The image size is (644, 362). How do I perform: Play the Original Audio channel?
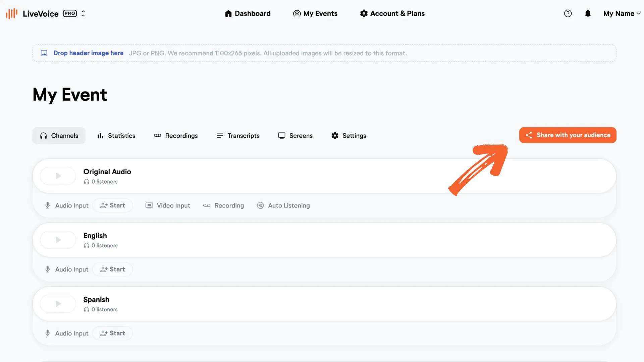[58, 176]
